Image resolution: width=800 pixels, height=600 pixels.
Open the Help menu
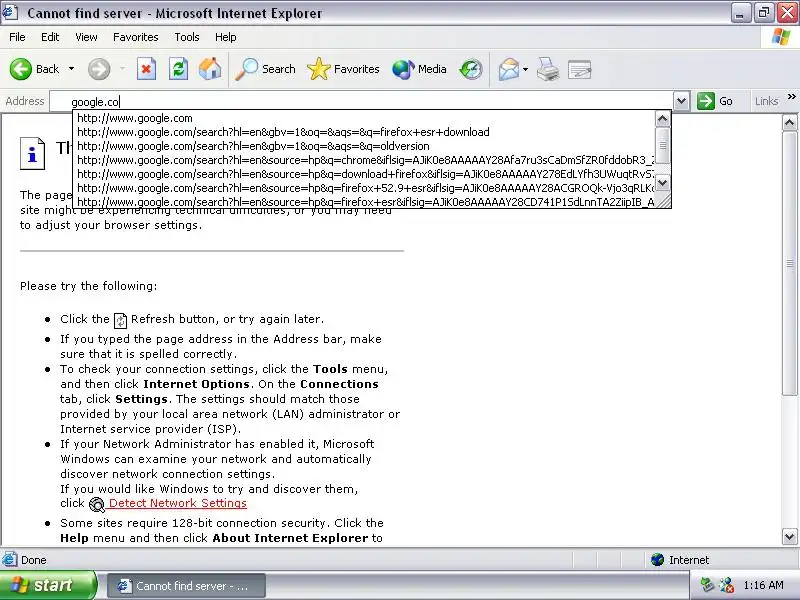click(x=226, y=37)
